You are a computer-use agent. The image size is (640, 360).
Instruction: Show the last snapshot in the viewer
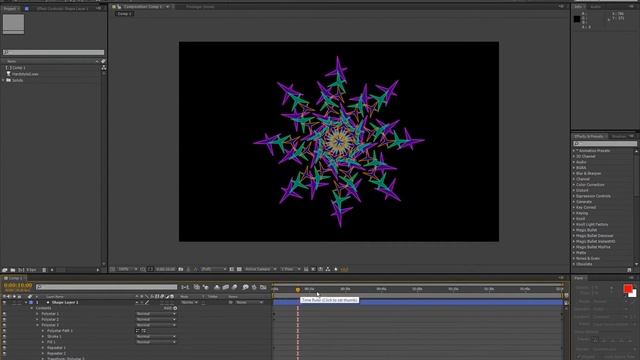tap(188, 269)
